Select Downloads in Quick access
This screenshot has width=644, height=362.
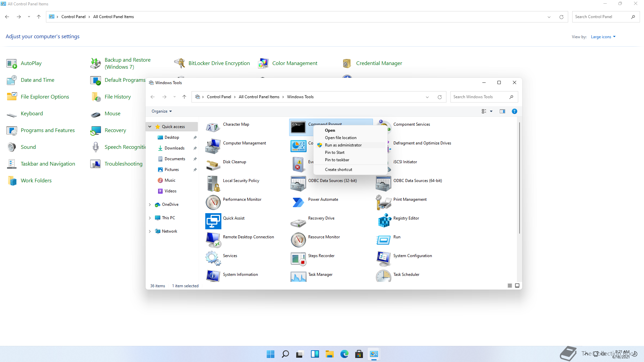tap(174, 148)
